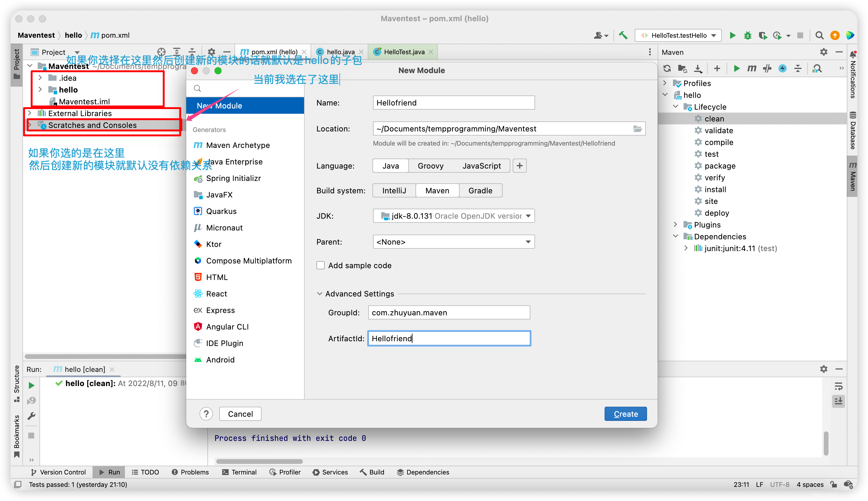Run Maven build green play icon

pos(736,68)
